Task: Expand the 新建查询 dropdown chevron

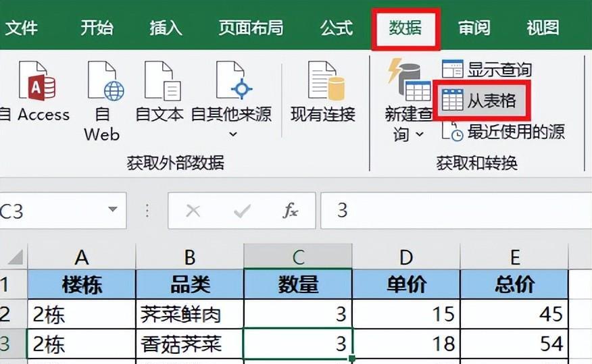Action: point(420,134)
